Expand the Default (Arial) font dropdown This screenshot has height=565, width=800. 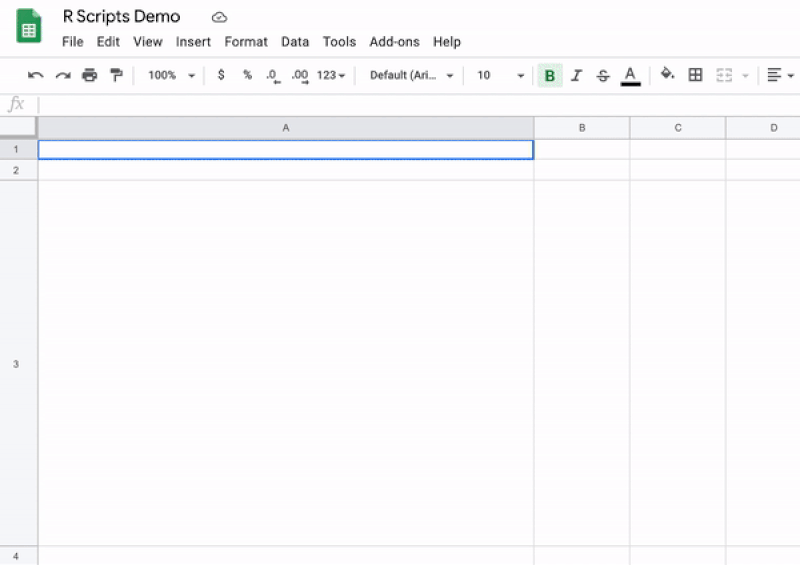(x=411, y=75)
